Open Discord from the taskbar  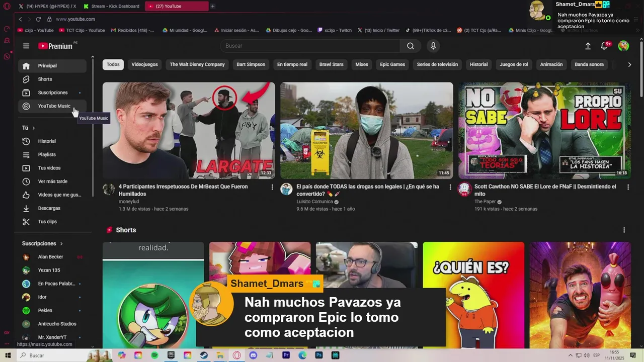tap(253, 355)
